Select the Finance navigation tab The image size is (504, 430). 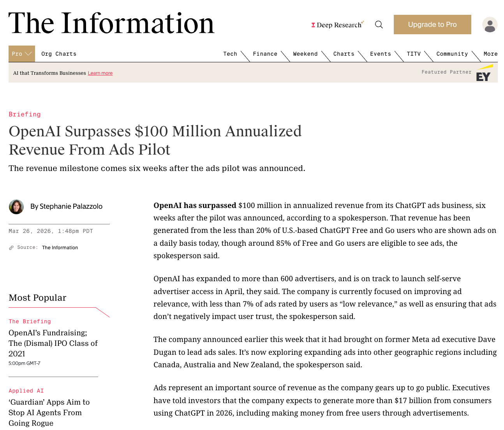(265, 54)
